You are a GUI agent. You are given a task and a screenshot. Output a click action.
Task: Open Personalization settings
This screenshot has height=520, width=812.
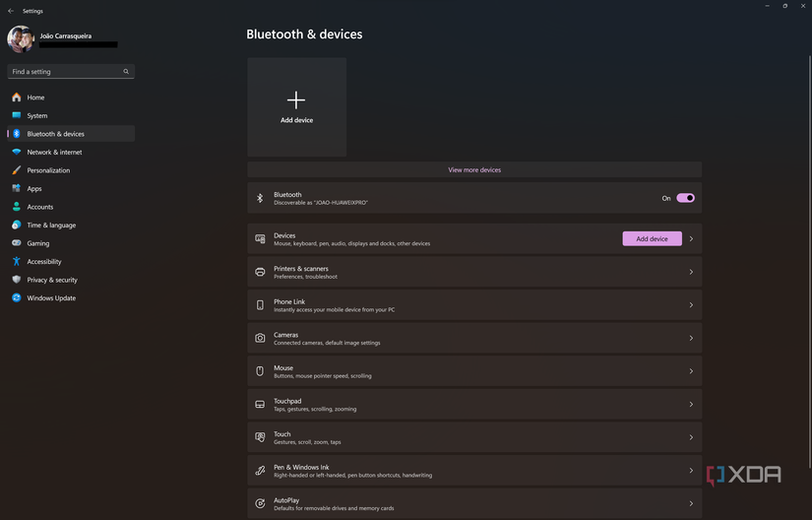[x=71, y=170]
